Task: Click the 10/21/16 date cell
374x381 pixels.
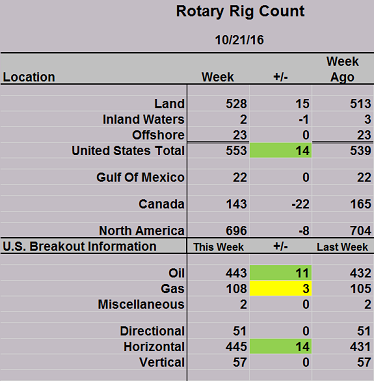Action: [x=239, y=40]
